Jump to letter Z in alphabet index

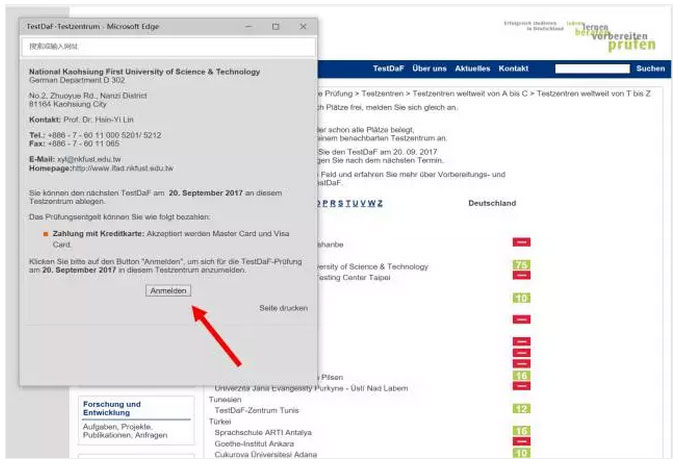pos(380,203)
